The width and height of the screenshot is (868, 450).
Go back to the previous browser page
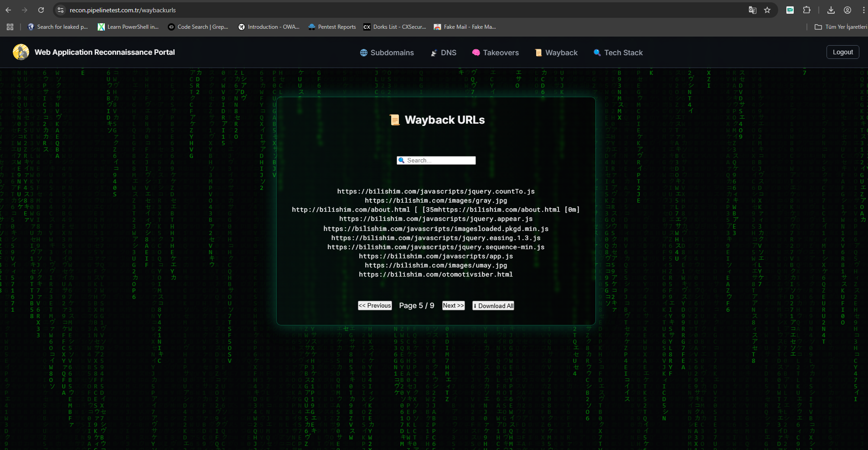[8, 10]
